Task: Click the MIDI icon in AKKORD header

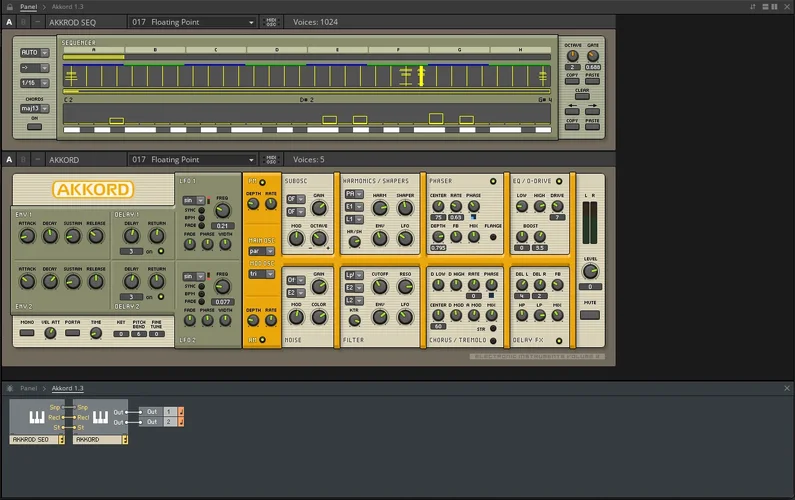Action: tap(271, 159)
